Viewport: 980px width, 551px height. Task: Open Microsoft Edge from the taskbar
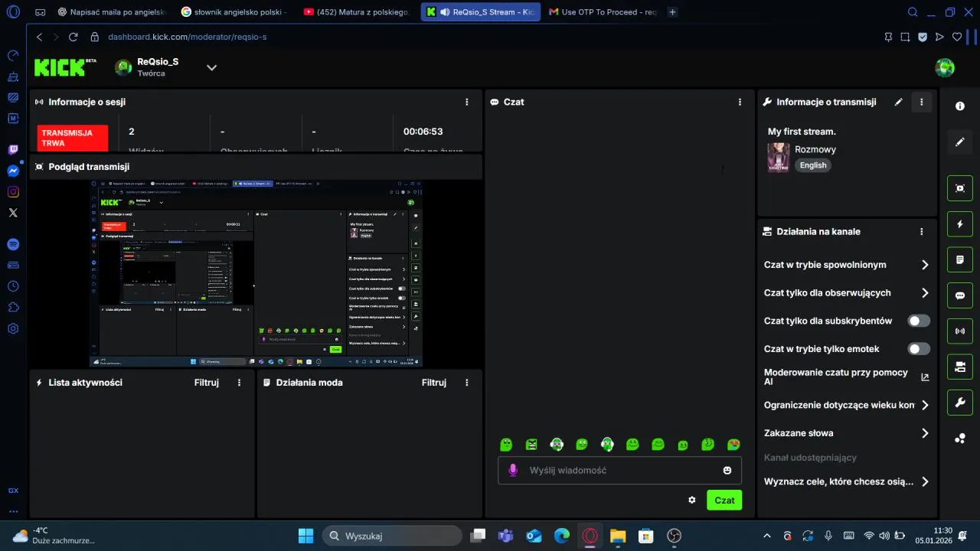pyautogui.click(x=562, y=536)
